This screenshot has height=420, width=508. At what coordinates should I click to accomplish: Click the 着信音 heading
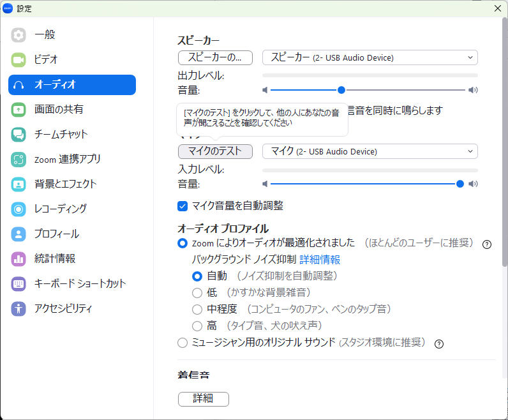tap(193, 375)
